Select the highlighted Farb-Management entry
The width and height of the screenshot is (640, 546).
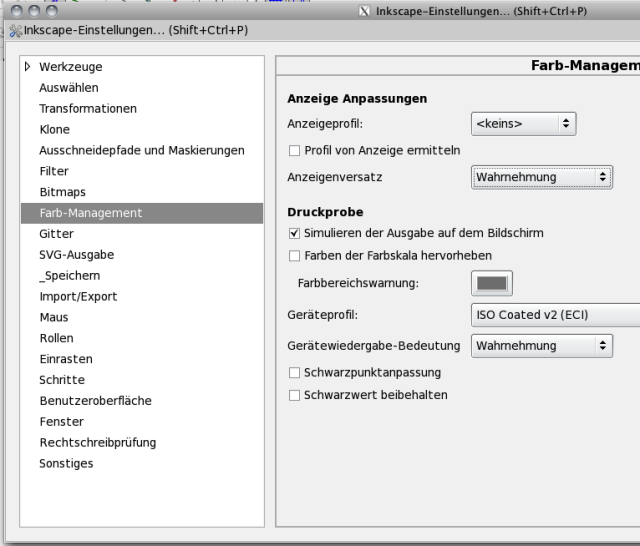[142, 213]
